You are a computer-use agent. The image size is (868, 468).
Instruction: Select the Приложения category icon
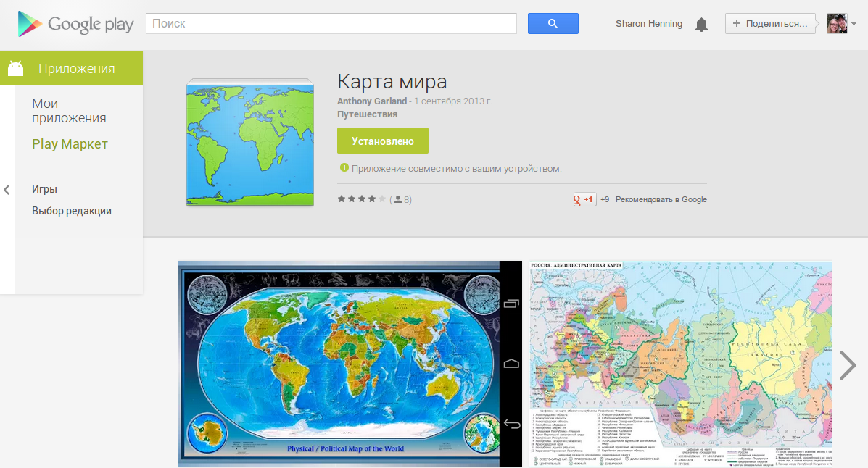[16, 67]
